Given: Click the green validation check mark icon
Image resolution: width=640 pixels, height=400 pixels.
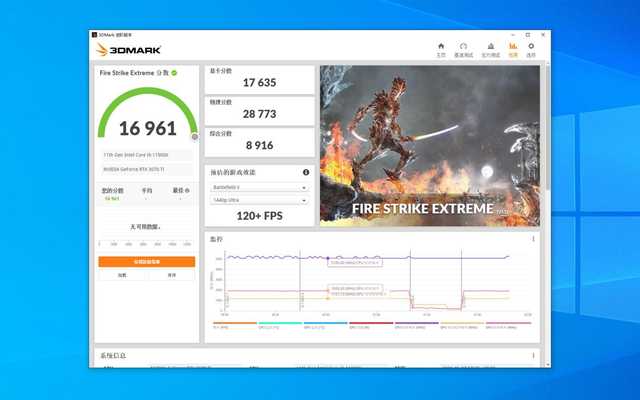Looking at the screenshot, I should point(174,73).
